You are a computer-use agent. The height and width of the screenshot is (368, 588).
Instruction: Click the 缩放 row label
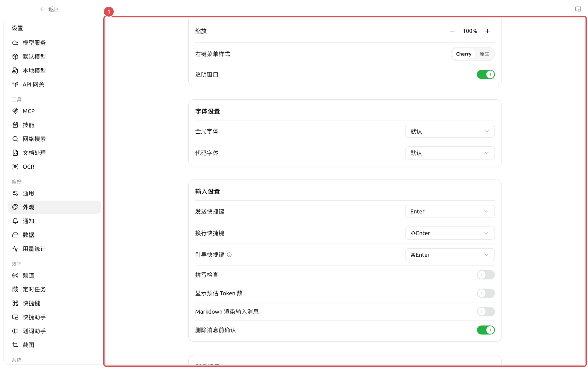tap(201, 31)
